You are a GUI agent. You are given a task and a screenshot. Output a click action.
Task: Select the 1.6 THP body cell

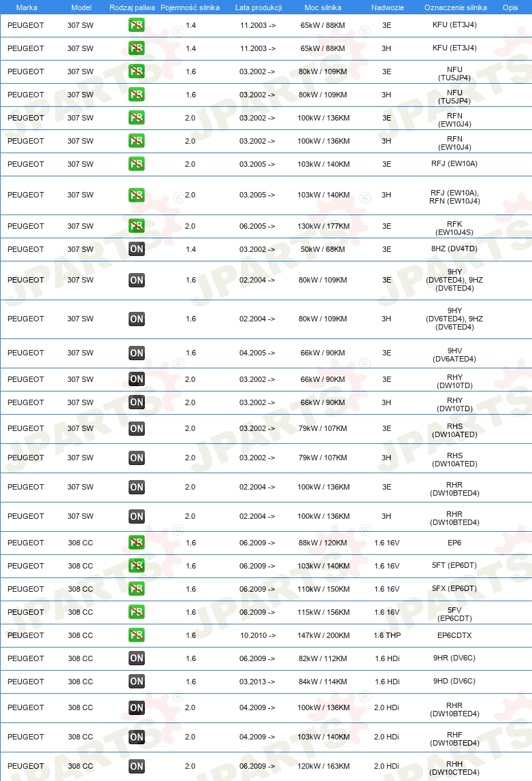(x=387, y=635)
